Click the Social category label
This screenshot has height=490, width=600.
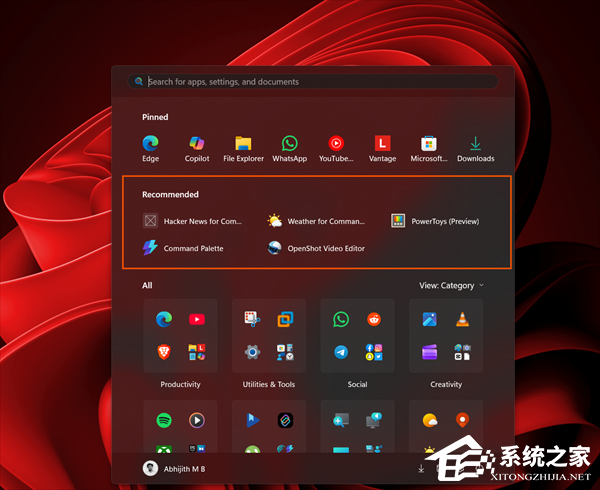coord(357,384)
